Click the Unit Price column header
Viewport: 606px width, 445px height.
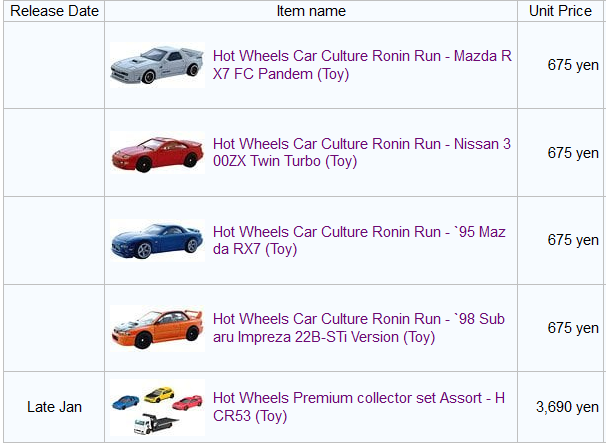(x=560, y=11)
